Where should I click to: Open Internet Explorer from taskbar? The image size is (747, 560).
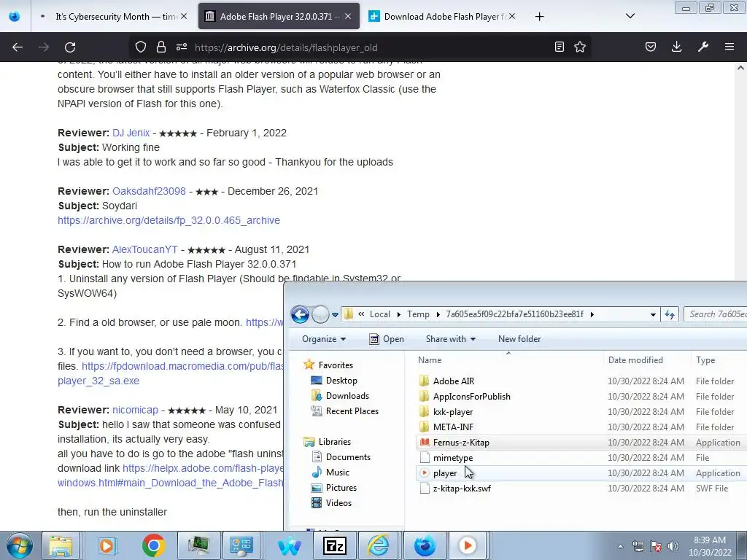(x=378, y=545)
